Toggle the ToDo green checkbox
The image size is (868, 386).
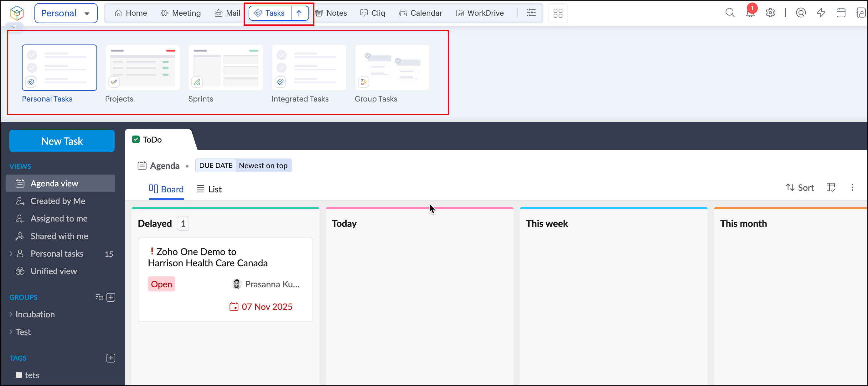(136, 139)
